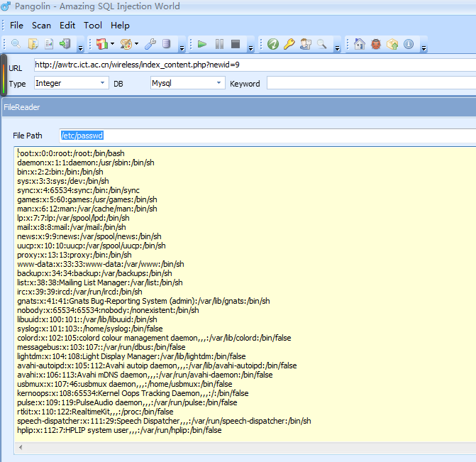Click the box with green up arrow icon

(x=392, y=44)
